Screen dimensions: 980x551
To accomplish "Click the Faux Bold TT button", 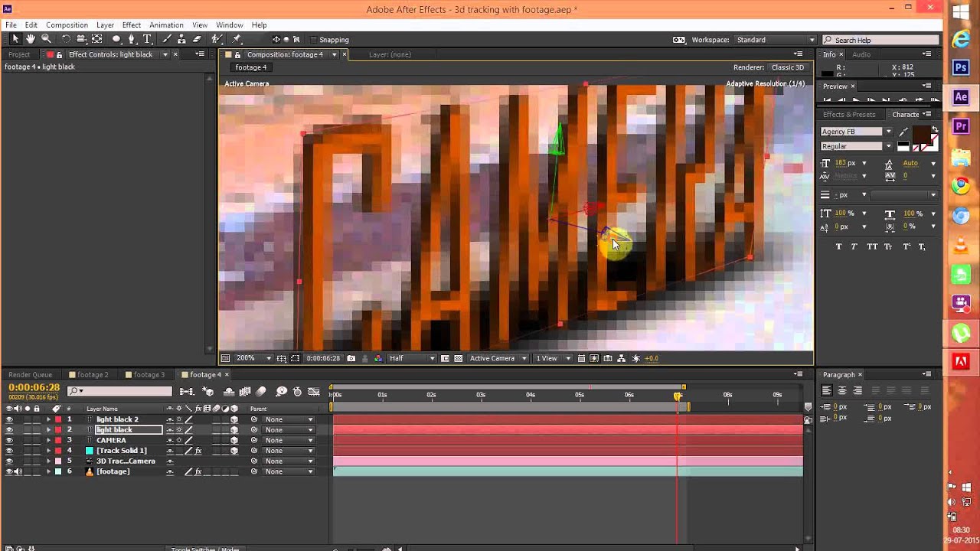I will pos(838,246).
